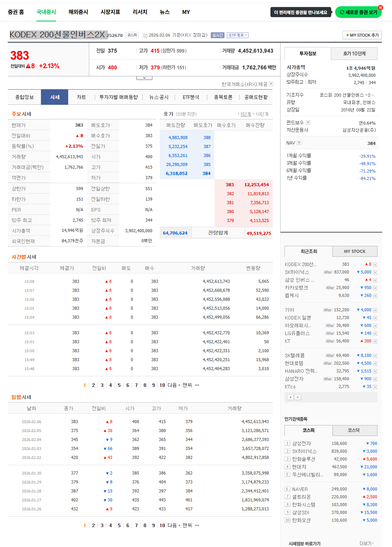Open page 2 of 시간별시세
The height and width of the screenshot is (547, 392).
[x=94, y=385]
